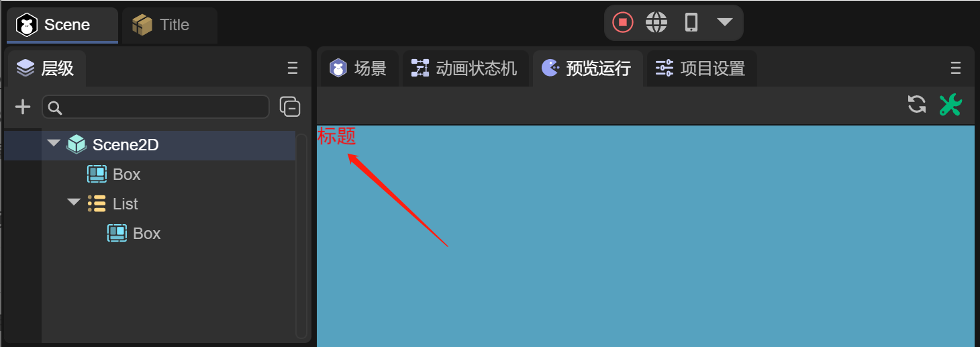This screenshot has height=347, width=980.
Task: Open the 项目设置 tab
Action: click(701, 68)
